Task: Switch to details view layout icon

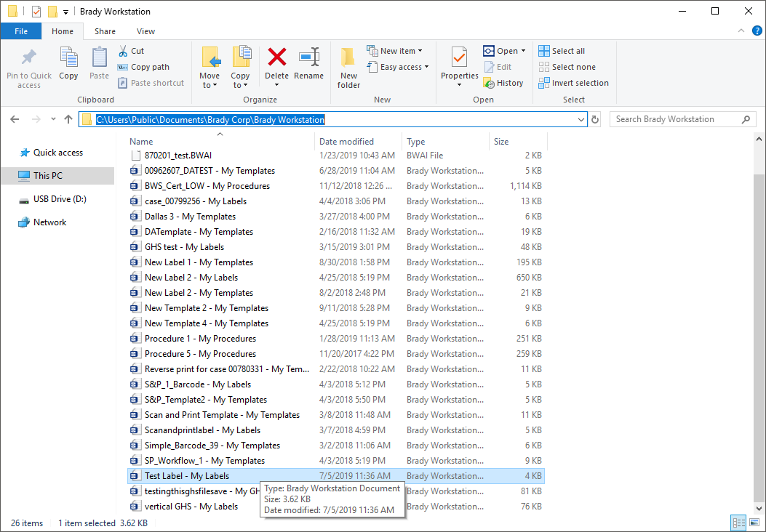Action: (739, 523)
